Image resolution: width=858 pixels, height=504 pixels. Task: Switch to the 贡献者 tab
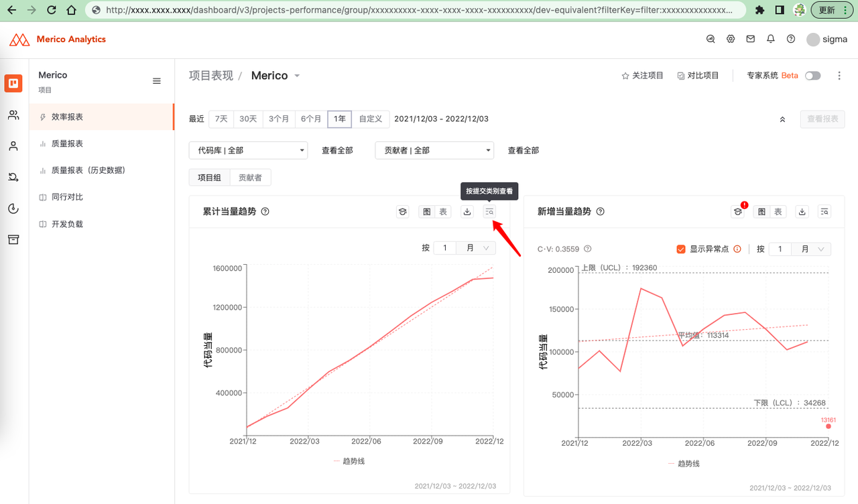[x=250, y=178]
